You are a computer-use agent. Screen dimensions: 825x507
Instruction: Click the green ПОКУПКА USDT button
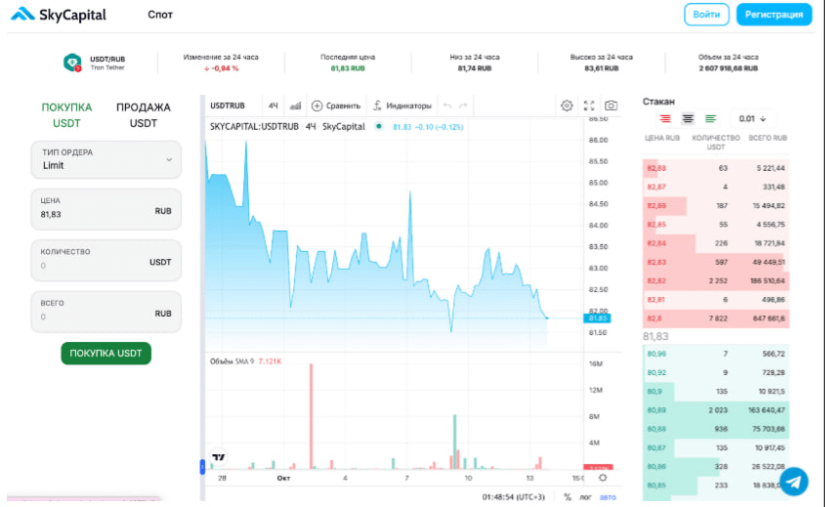pos(106,353)
